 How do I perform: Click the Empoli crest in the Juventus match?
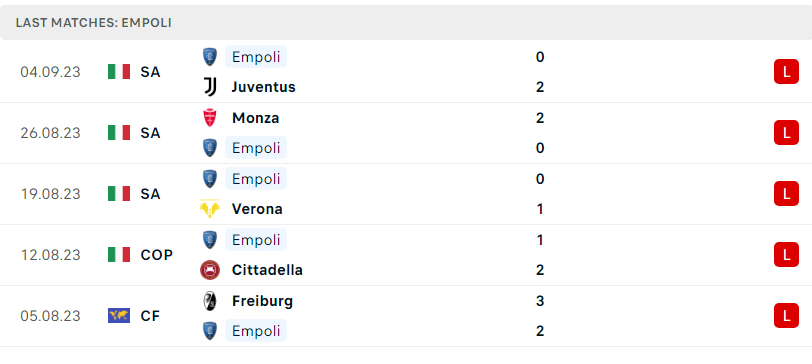point(210,57)
